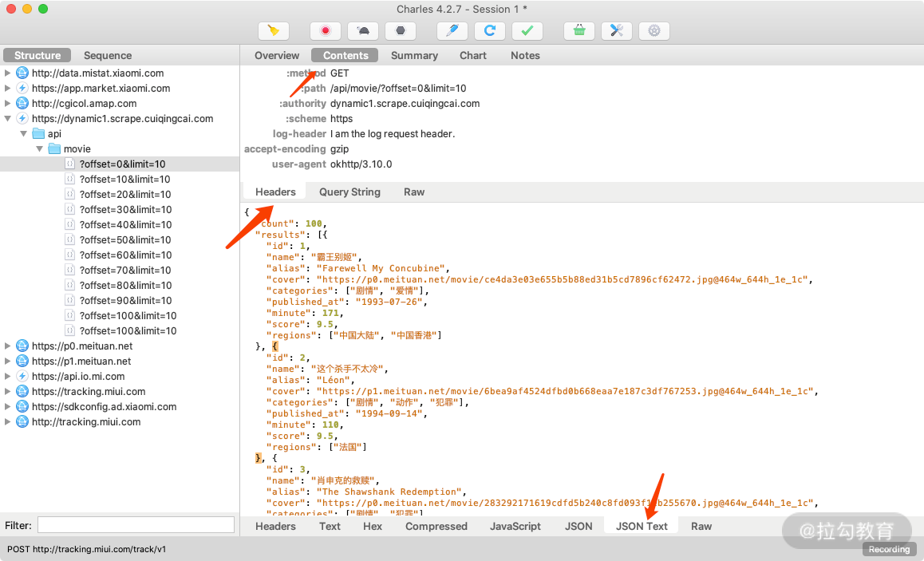Toggle the red Record button

pos(326,30)
